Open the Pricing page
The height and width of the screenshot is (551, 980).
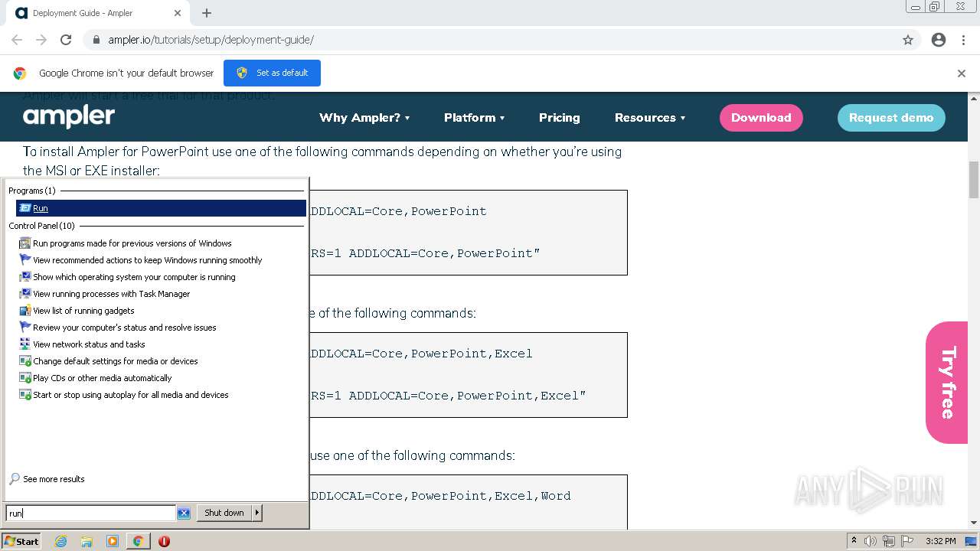pos(559,117)
